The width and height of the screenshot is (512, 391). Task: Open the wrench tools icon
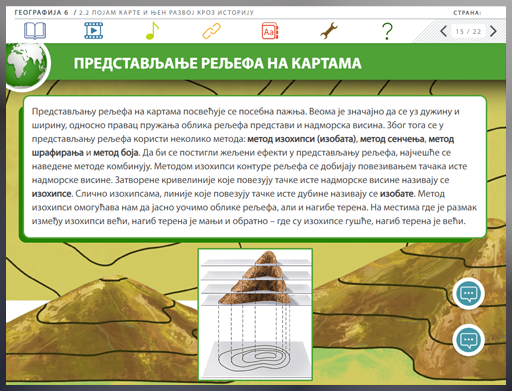click(329, 31)
